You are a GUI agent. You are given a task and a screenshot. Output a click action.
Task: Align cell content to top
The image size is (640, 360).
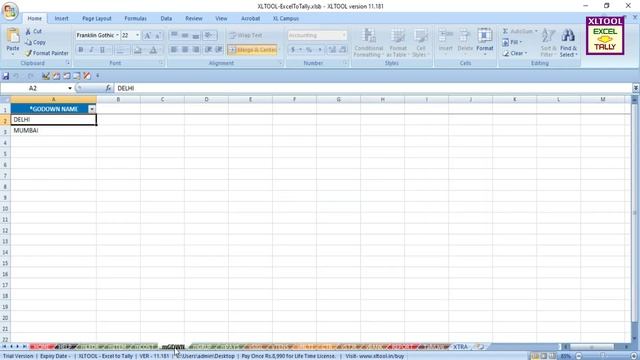point(174,36)
